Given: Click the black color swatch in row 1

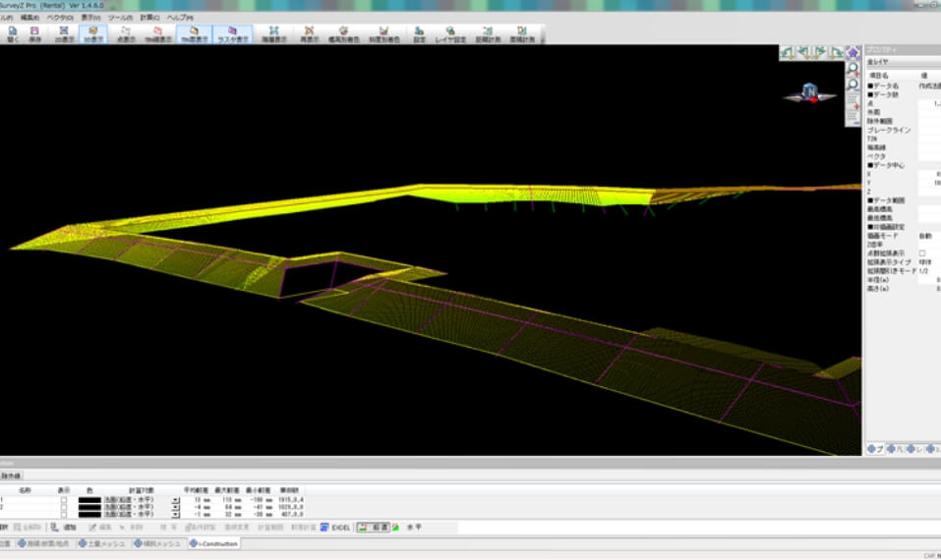Looking at the screenshot, I should tap(91, 500).
